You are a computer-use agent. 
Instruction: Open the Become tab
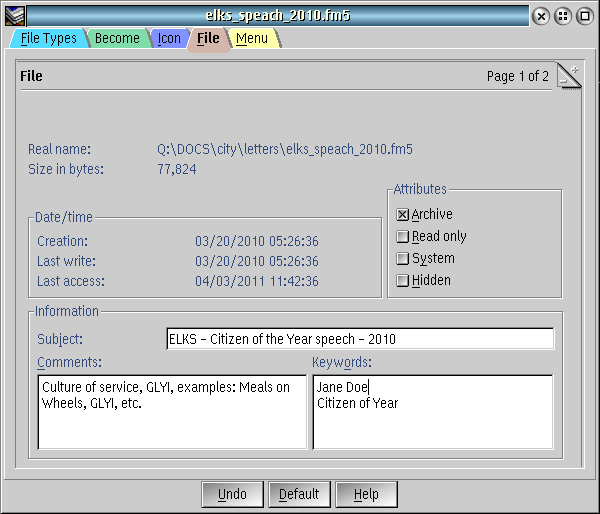tap(117, 39)
